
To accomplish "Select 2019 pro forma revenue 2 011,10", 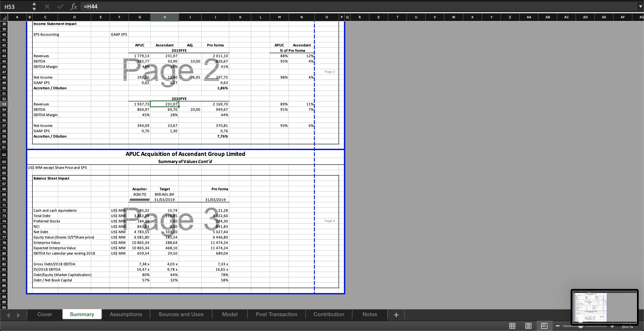I will pyautogui.click(x=215, y=56).
